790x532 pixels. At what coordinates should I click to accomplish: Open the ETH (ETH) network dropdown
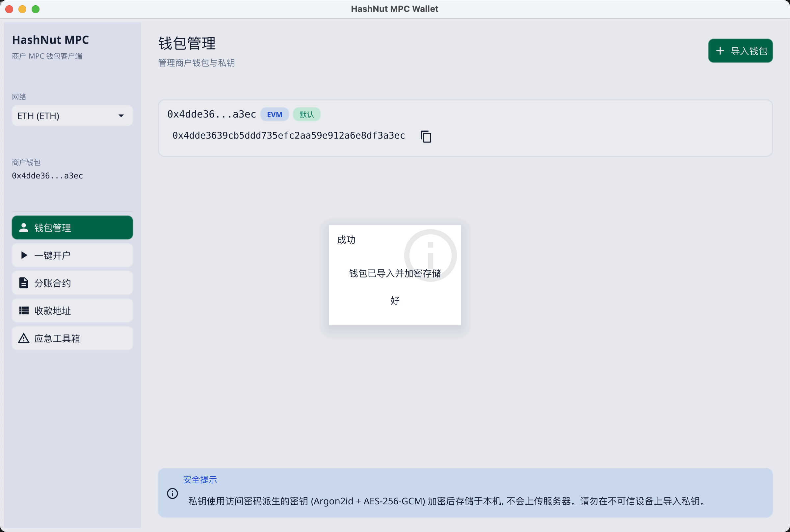72,116
